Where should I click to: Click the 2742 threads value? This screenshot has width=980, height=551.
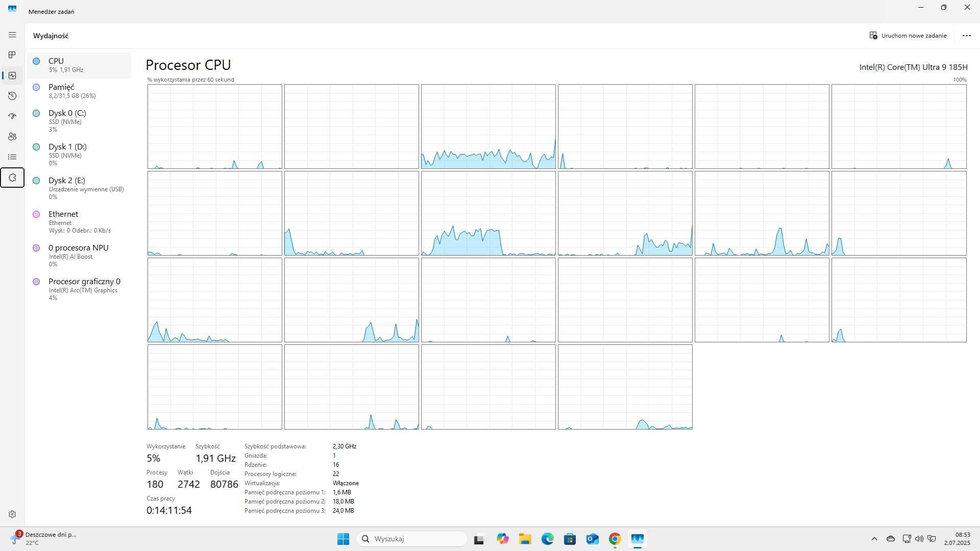click(x=188, y=484)
